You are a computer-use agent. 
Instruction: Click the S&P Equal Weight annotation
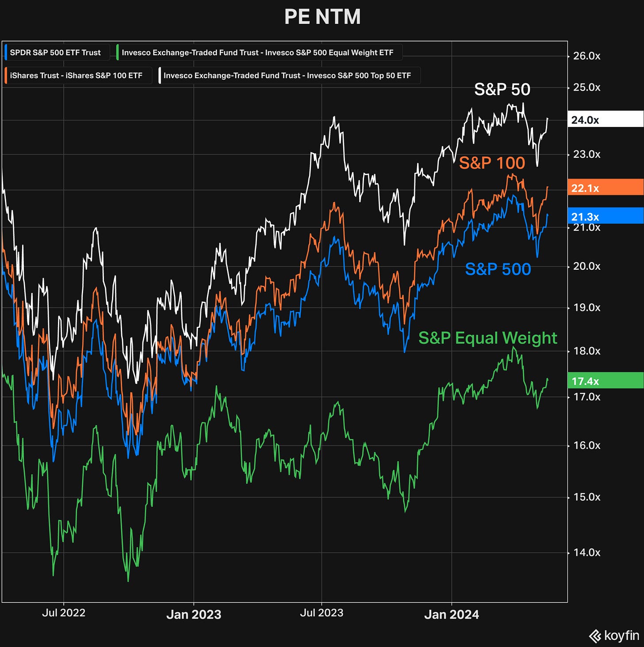tap(488, 338)
